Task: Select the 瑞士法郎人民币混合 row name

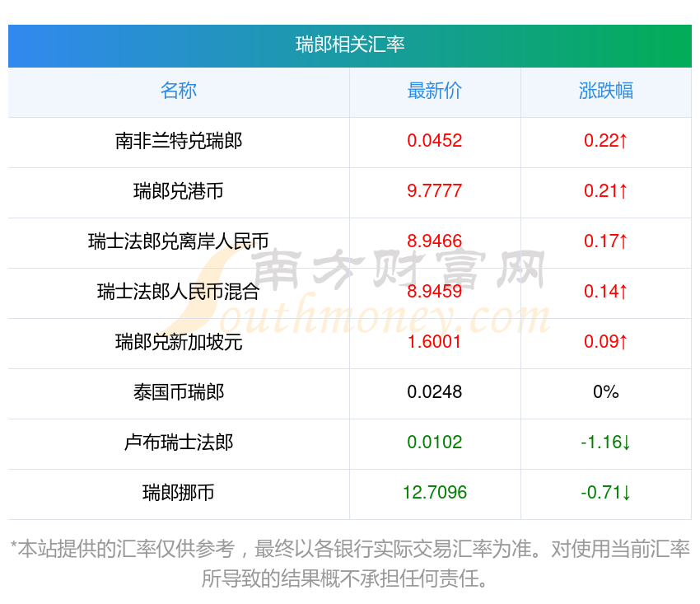Action: [x=179, y=292]
